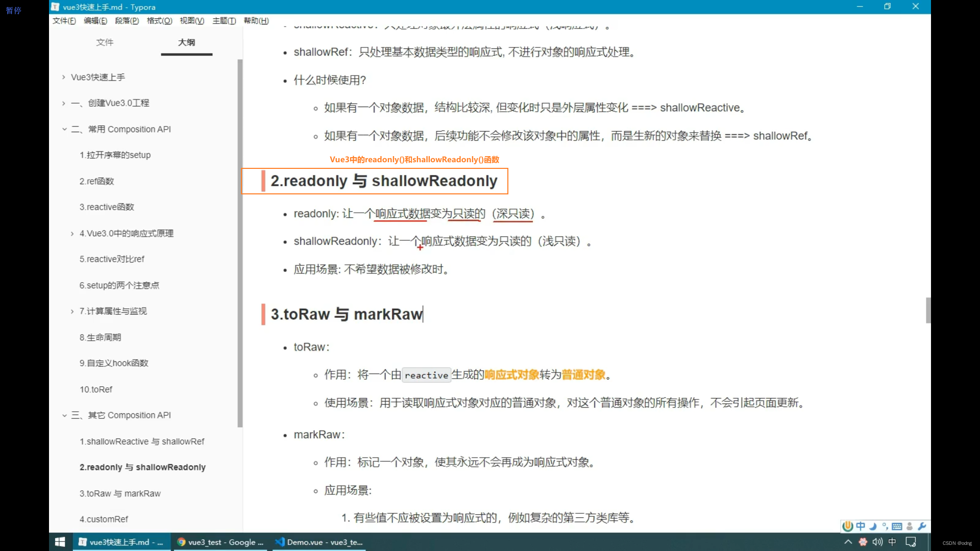This screenshot has height=551, width=980.
Task: Collapse the 二、常用 Composition API section
Action: tap(64, 129)
